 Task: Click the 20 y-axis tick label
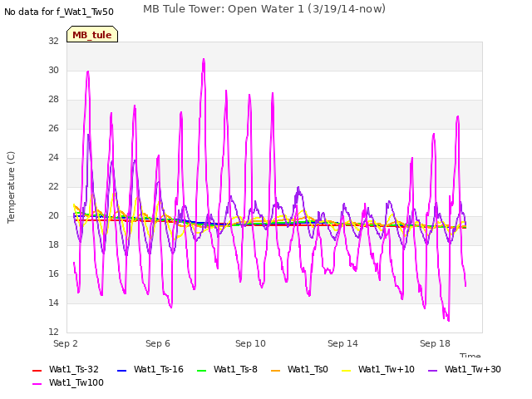53,216
